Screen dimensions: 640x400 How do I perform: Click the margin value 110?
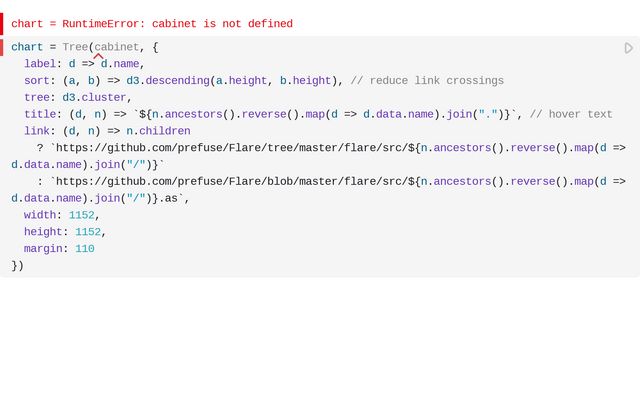(x=85, y=249)
